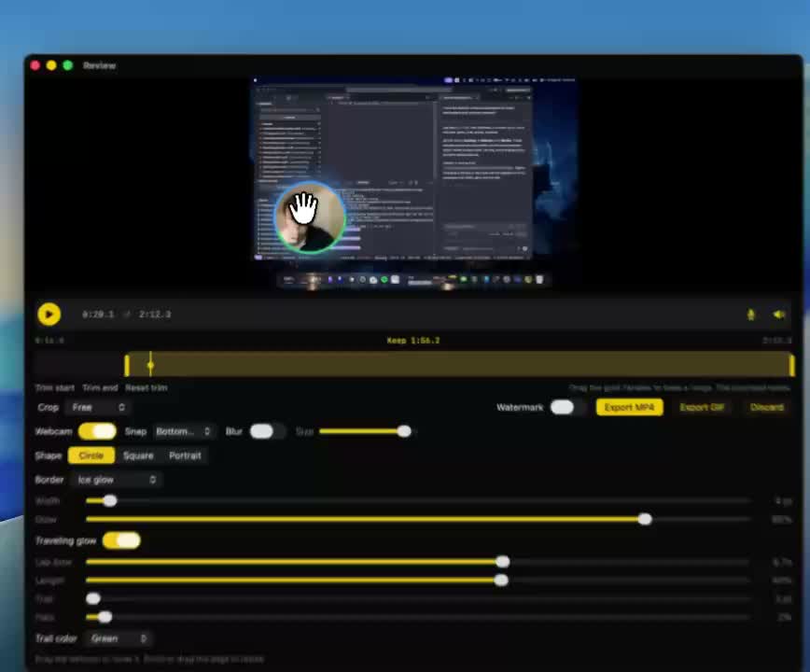
Task: Click the Length slider knob
Action: (500, 581)
